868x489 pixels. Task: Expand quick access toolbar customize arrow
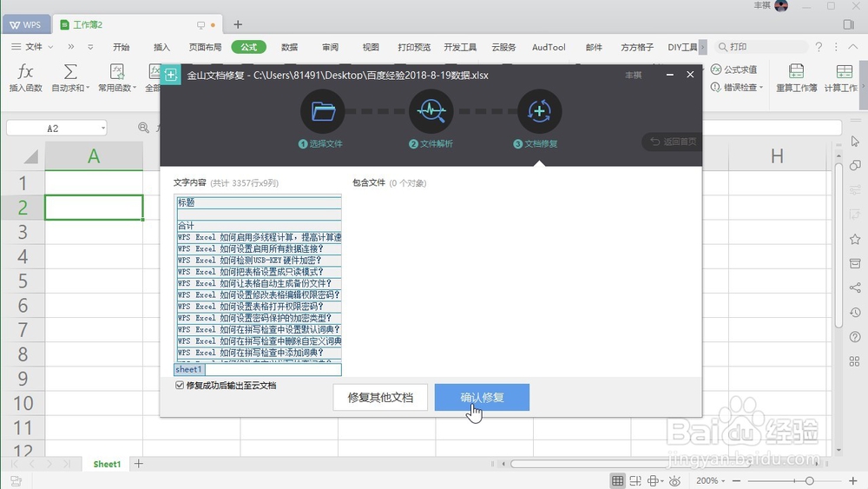pyautogui.click(x=90, y=47)
